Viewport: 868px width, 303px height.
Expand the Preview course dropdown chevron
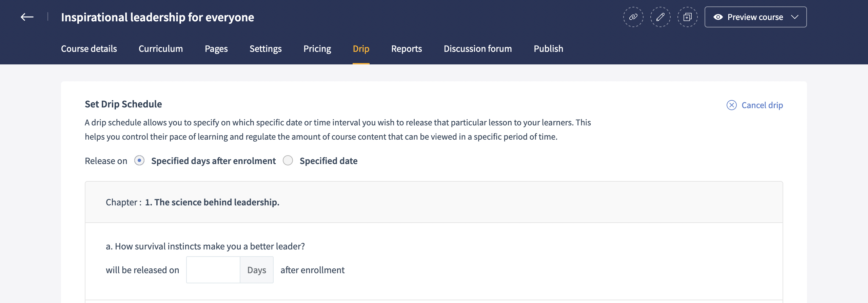click(795, 17)
